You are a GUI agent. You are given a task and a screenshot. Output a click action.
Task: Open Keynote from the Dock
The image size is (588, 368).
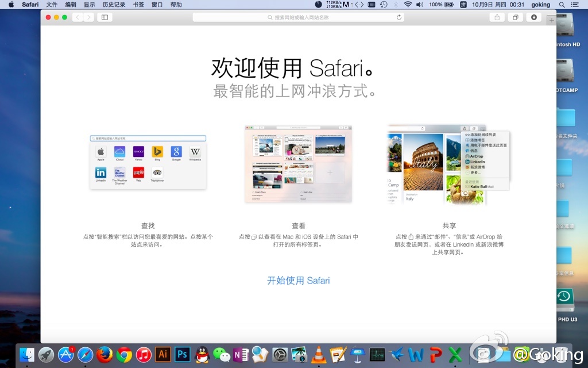(358, 354)
